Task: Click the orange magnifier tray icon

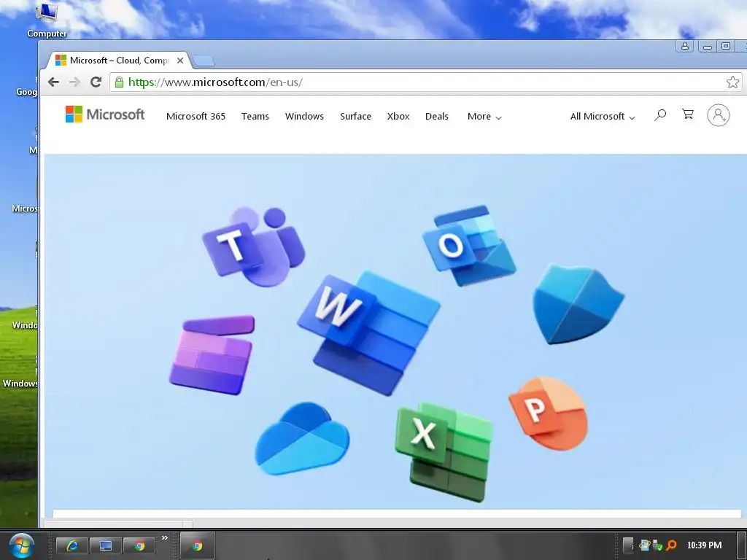Action: click(x=671, y=545)
